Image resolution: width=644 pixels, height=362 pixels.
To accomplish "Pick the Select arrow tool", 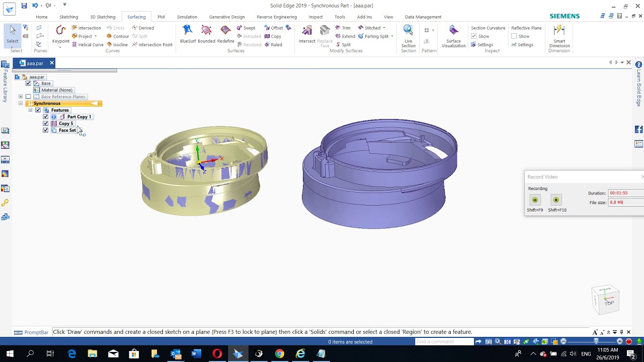I will [13, 34].
